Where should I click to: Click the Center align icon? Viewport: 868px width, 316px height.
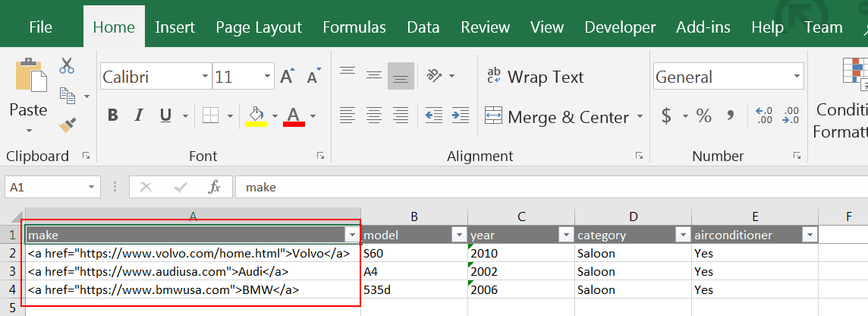coord(373,116)
